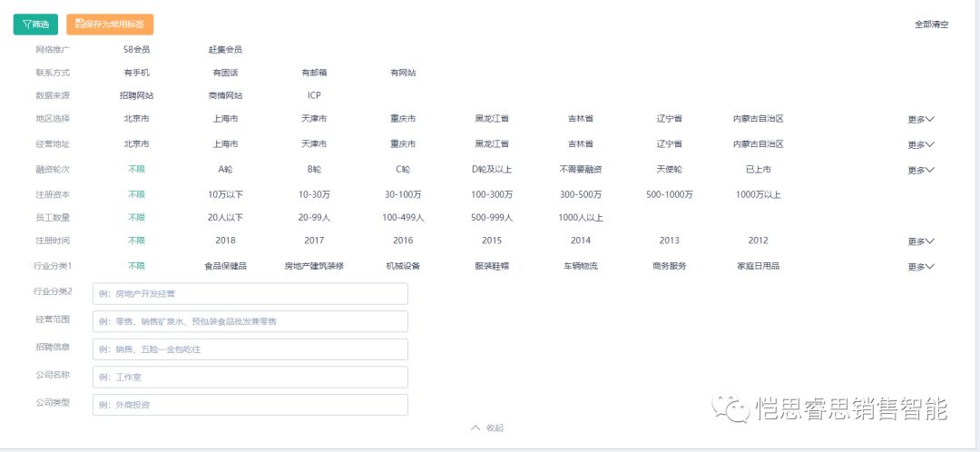This screenshot has width=980, height=452.
Task: Pick 1000万以上 registered capital
Action: [758, 194]
